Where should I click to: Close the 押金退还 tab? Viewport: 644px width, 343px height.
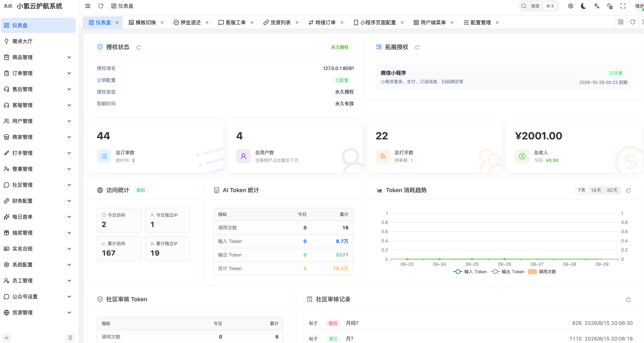point(207,22)
